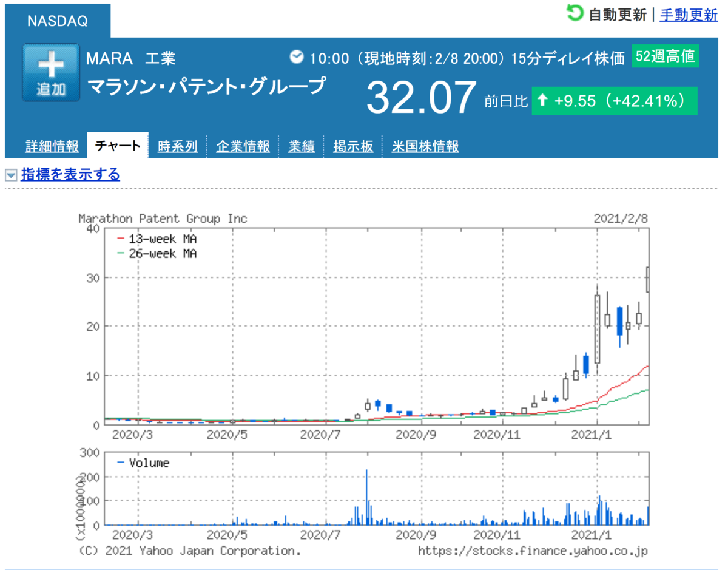Click the Marathon Patent Group Inc chart title
The height and width of the screenshot is (570, 728).
(x=163, y=219)
